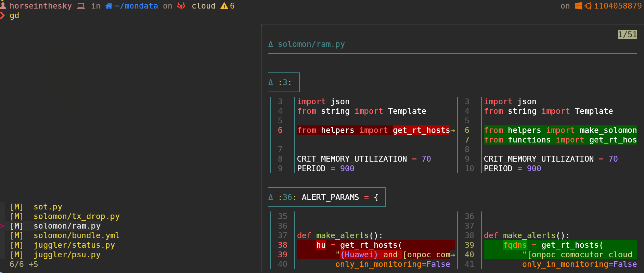Select the highlighted solomon/ram.py entry
The width and height of the screenshot is (644, 273).
click(67, 226)
